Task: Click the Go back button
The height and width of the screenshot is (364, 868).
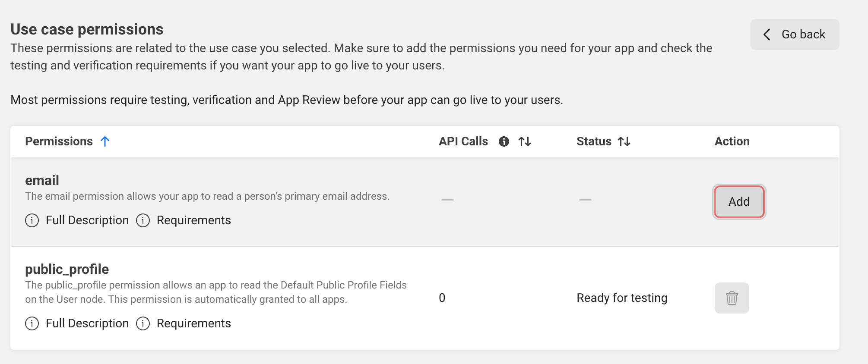Action: [x=795, y=35]
